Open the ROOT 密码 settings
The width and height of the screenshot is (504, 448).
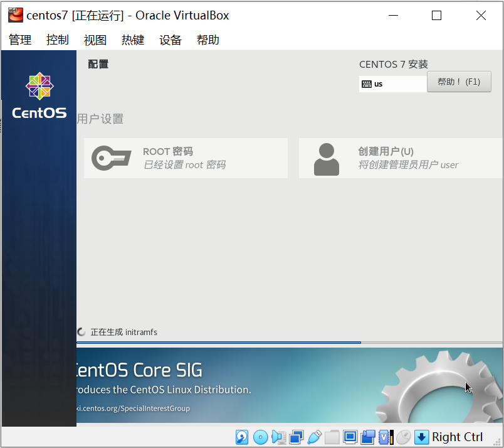pyautogui.click(x=186, y=158)
